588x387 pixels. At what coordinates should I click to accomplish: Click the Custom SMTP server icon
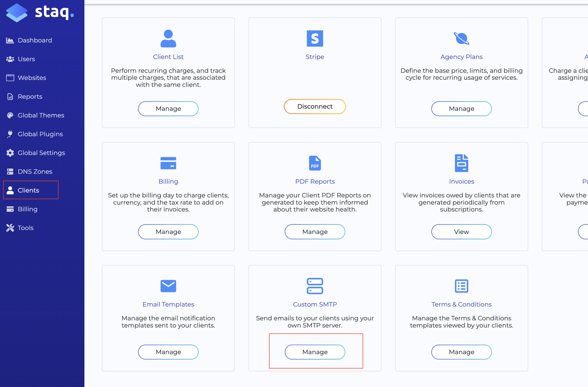tap(315, 286)
